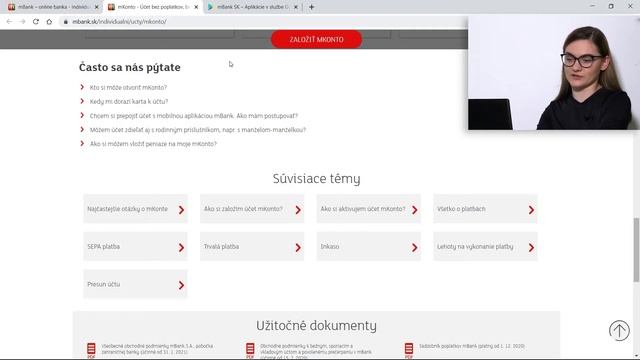Click the 'Súvisiace témy' heading
640x360 pixels.
point(316,179)
